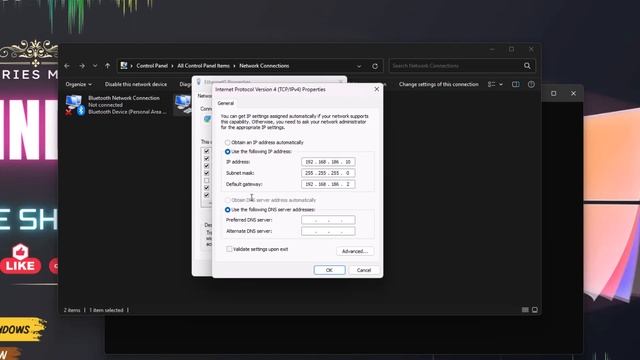640x360 pixels.
Task: Go back in Network Connections window
Action: click(x=67, y=66)
